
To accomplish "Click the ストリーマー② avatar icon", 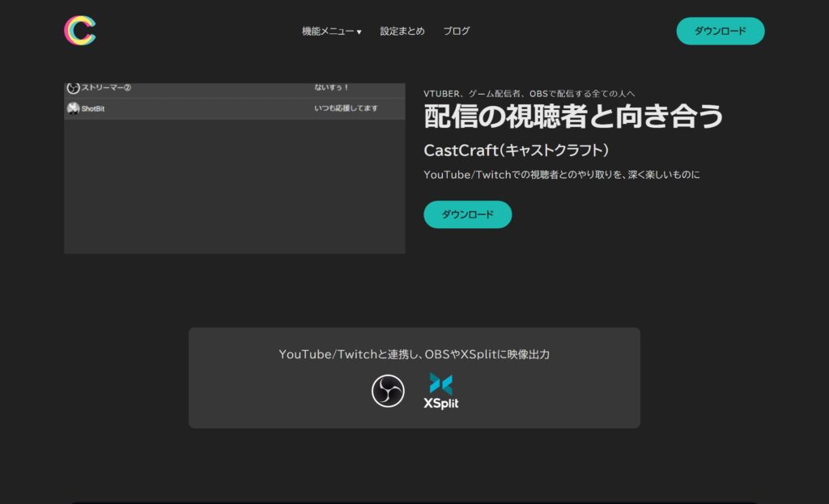I will (x=73, y=87).
